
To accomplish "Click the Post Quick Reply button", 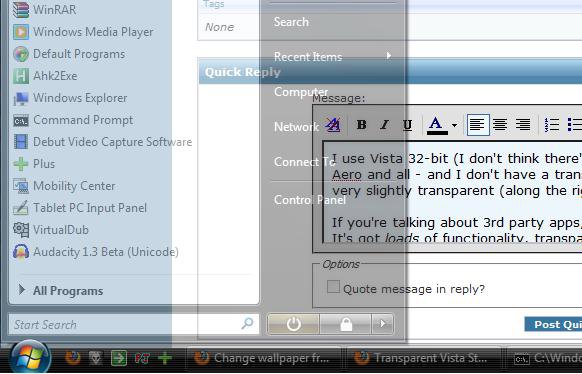I will [x=553, y=324].
